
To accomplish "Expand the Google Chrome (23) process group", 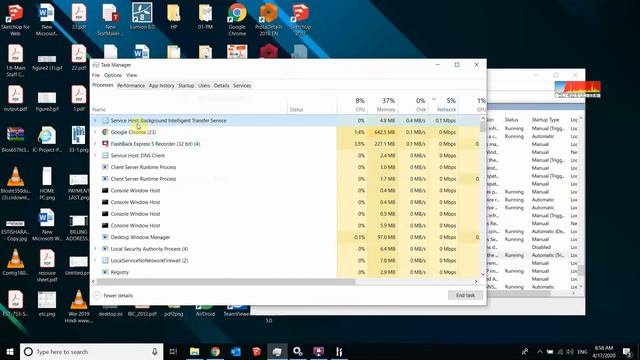I will tap(96, 132).
